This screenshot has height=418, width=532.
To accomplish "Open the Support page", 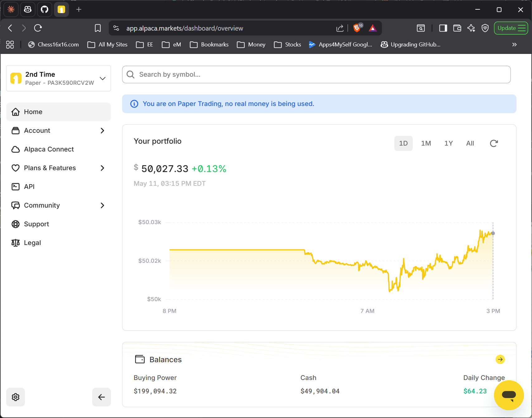I will click(x=59, y=224).
